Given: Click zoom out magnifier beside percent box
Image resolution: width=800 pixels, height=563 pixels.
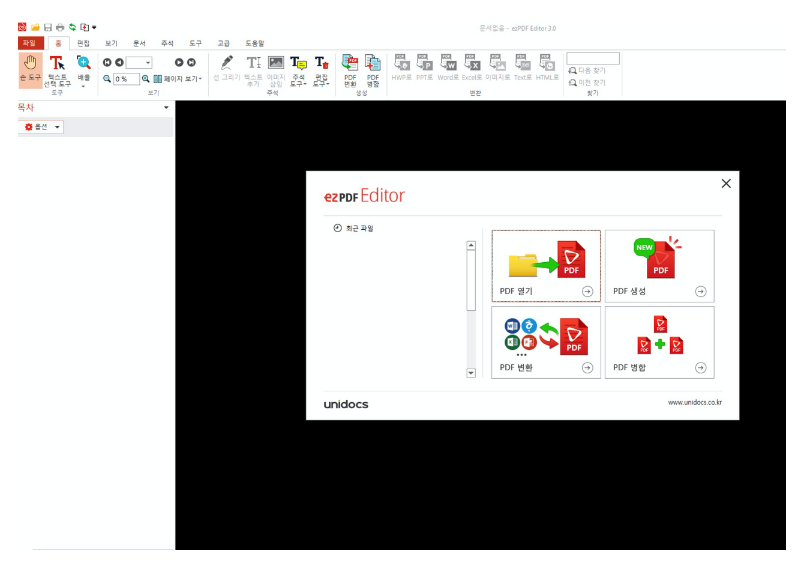Looking at the screenshot, I should point(107,79).
